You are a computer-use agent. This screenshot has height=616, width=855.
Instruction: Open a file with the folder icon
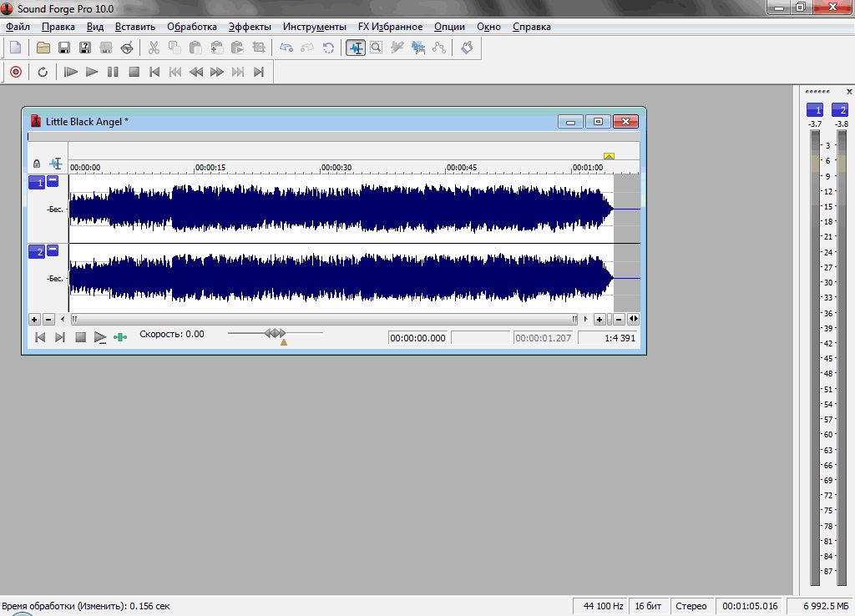[x=43, y=48]
